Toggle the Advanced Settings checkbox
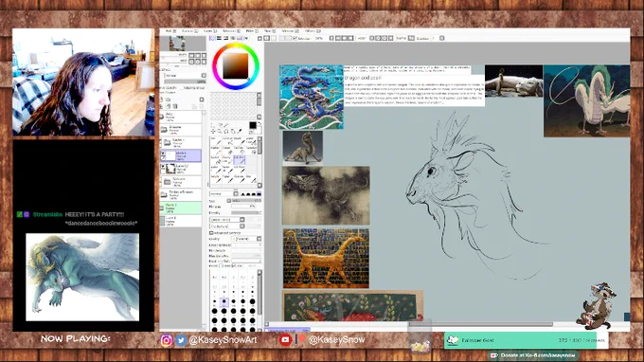 point(211,233)
